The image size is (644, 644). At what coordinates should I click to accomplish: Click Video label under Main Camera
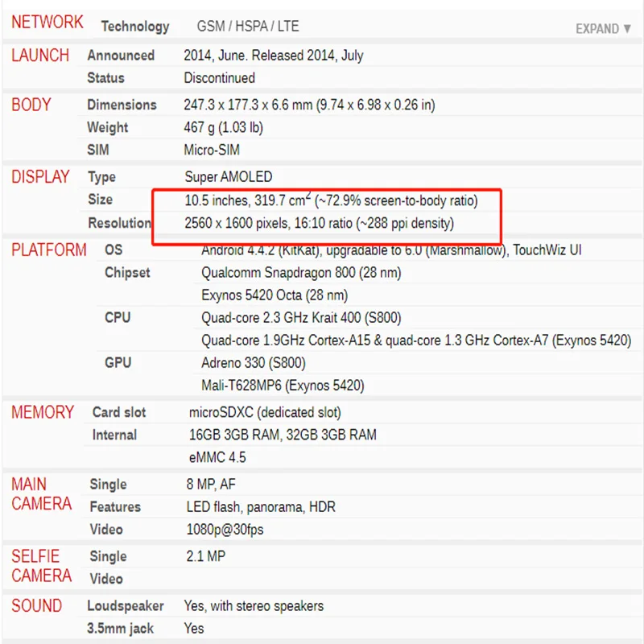(106, 530)
